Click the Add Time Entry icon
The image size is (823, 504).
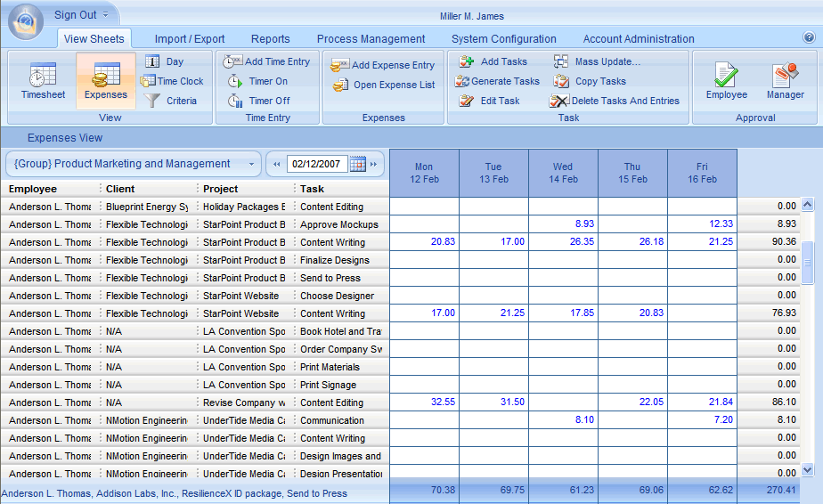(x=233, y=61)
